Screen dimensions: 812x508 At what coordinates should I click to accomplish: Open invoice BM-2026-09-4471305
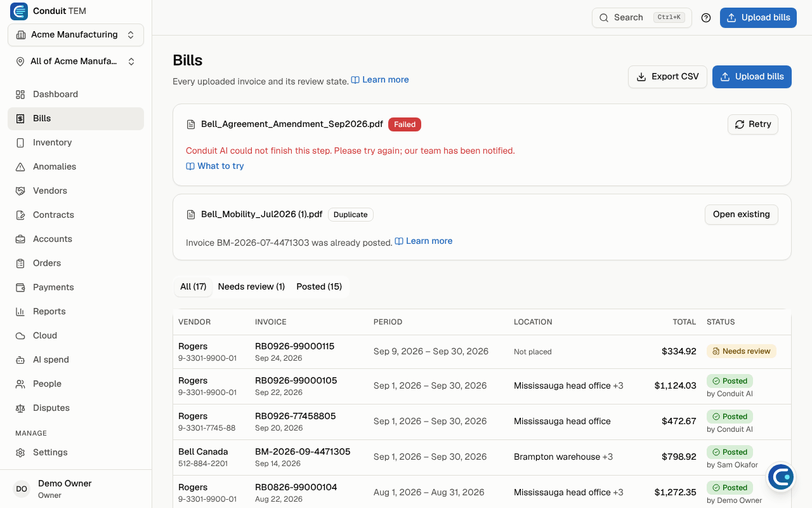pyautogui.click(x=303, y=451)
